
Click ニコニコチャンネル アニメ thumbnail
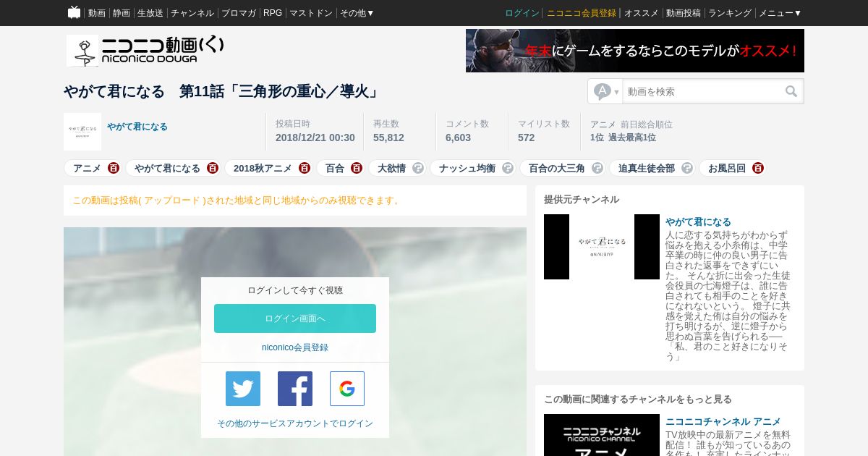pyautogui.click(x=602, y=435)
